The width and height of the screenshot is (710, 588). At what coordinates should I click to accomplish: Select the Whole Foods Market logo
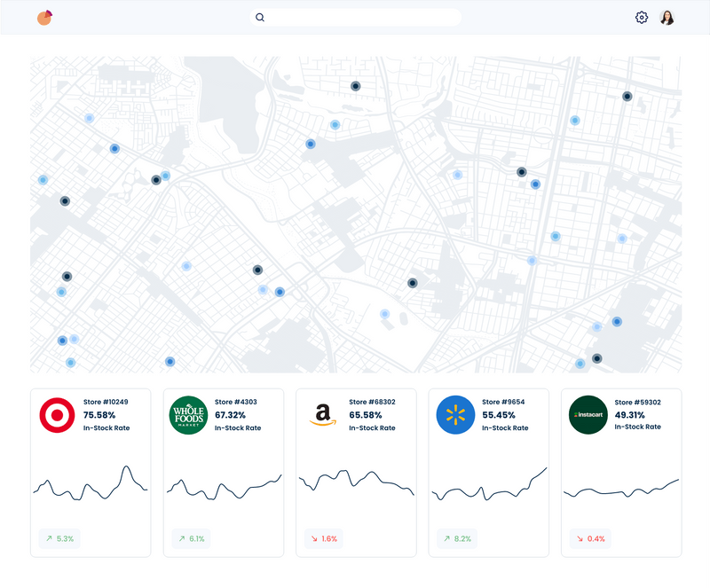187,413
